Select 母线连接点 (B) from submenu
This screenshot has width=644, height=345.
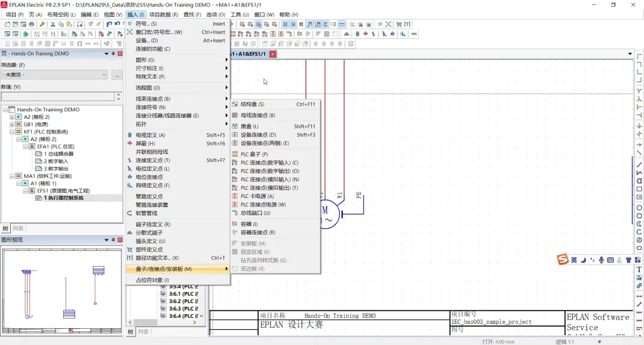click(x=276, y=115)
